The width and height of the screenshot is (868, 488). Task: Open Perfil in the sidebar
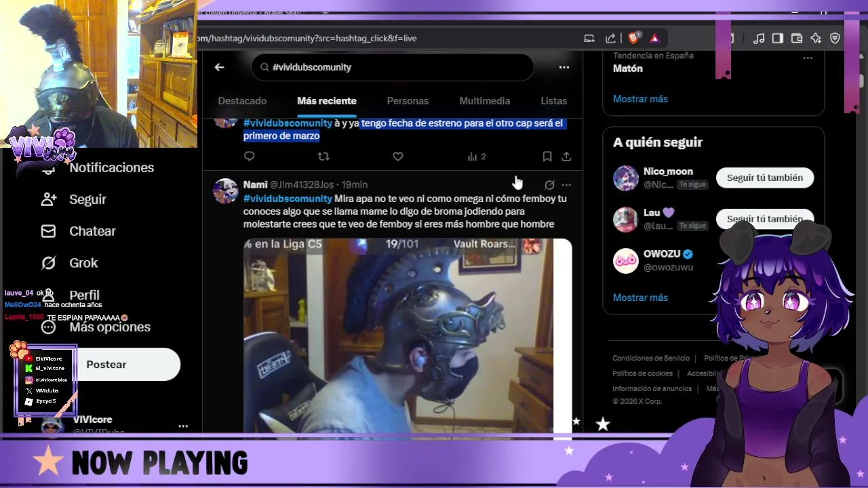(x=84, y=295)
